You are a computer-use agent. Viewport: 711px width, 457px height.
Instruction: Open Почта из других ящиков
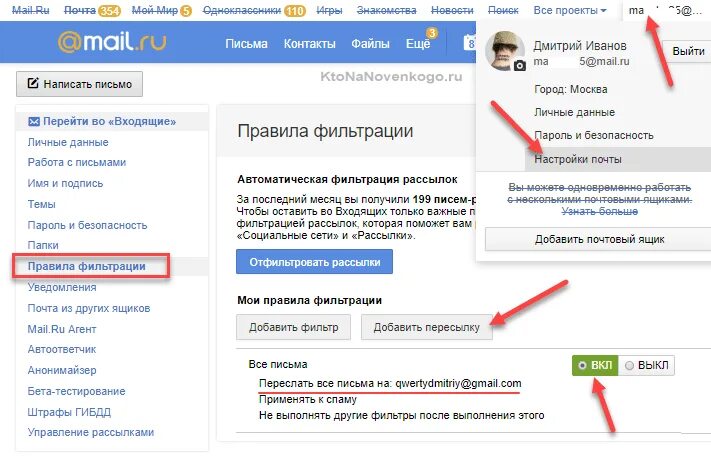[x=89, y=308]
